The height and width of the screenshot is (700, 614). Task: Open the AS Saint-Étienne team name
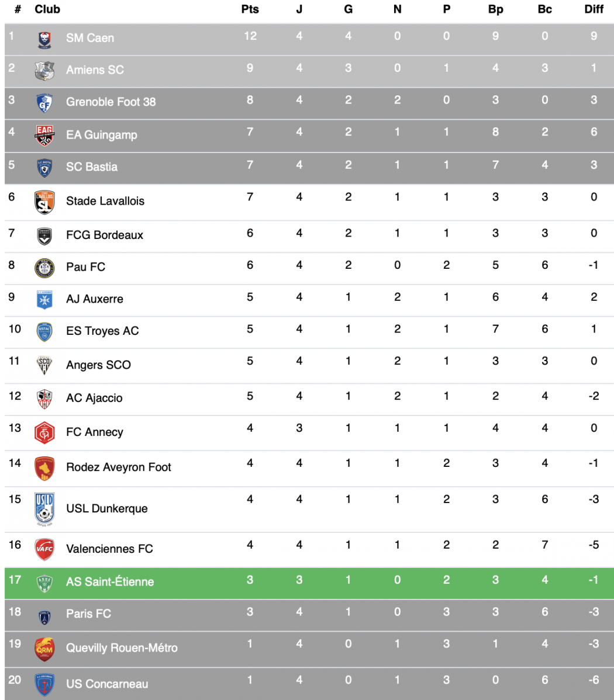tap(110, 582)
